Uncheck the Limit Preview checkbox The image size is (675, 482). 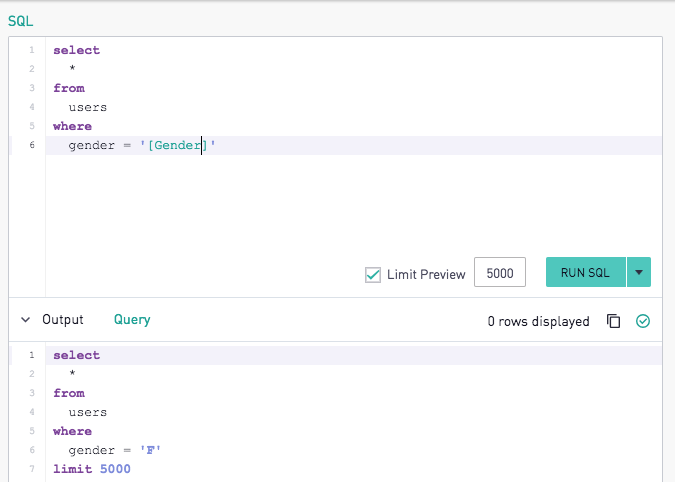(373, 275)
